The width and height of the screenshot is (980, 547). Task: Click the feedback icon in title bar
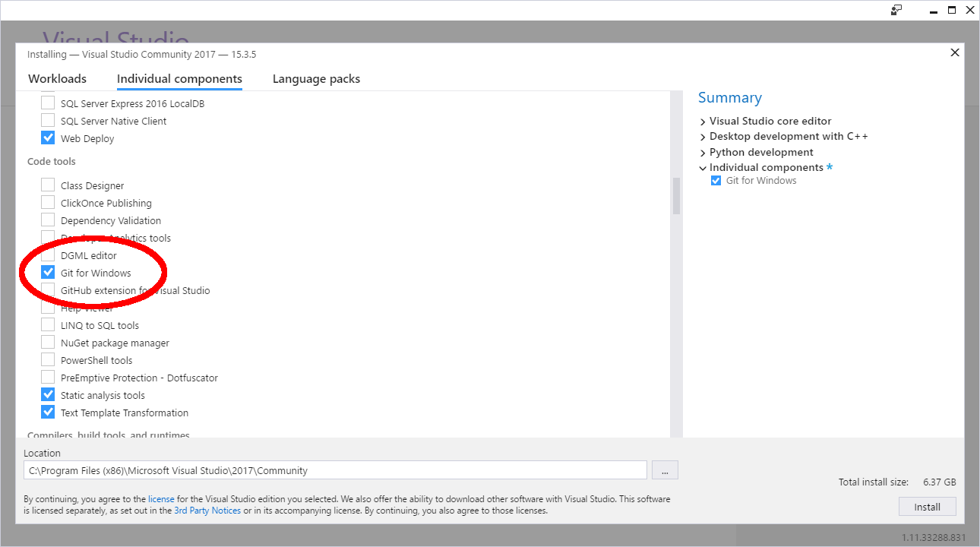point(896,10)
